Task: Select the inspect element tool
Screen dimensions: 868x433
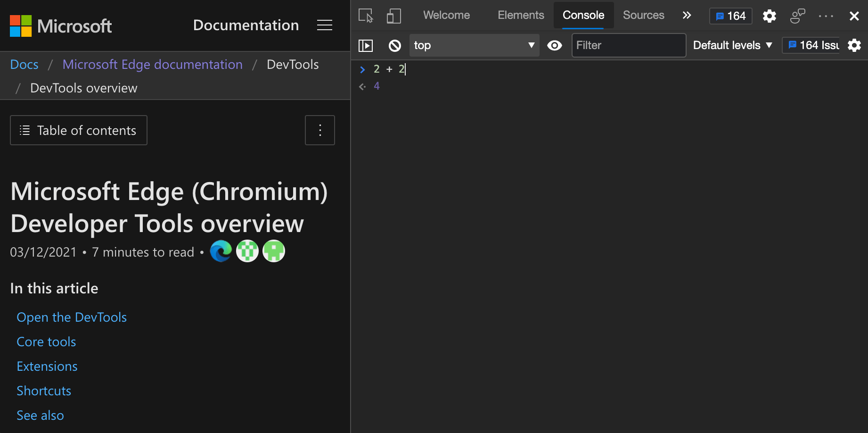Action: (x=365, y=16)
